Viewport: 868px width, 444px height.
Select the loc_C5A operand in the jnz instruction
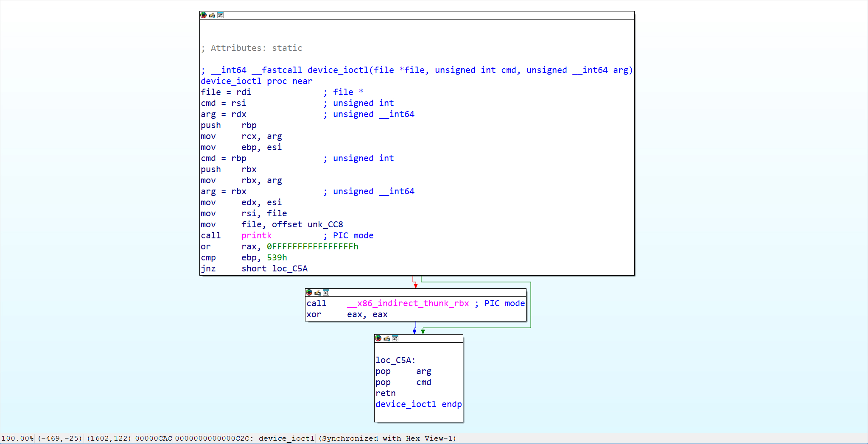[x=290, y=268]
